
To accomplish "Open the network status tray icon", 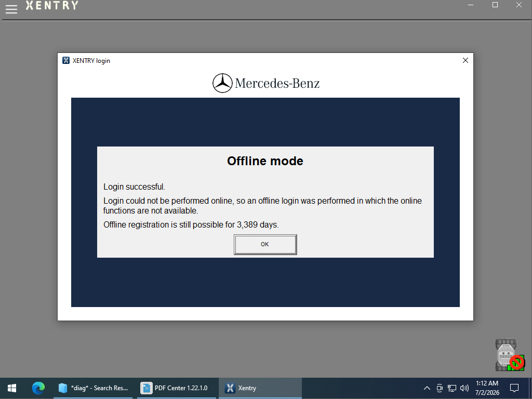I will pos(451,388).
